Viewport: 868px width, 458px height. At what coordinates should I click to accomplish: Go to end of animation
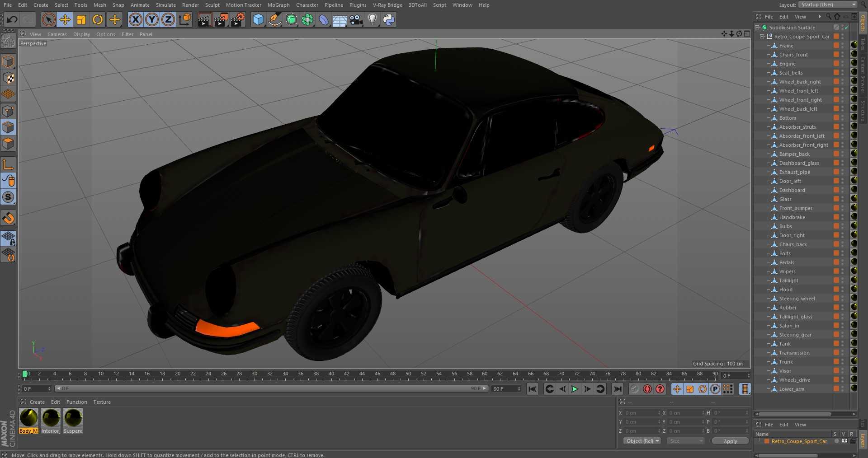[618, 389]
